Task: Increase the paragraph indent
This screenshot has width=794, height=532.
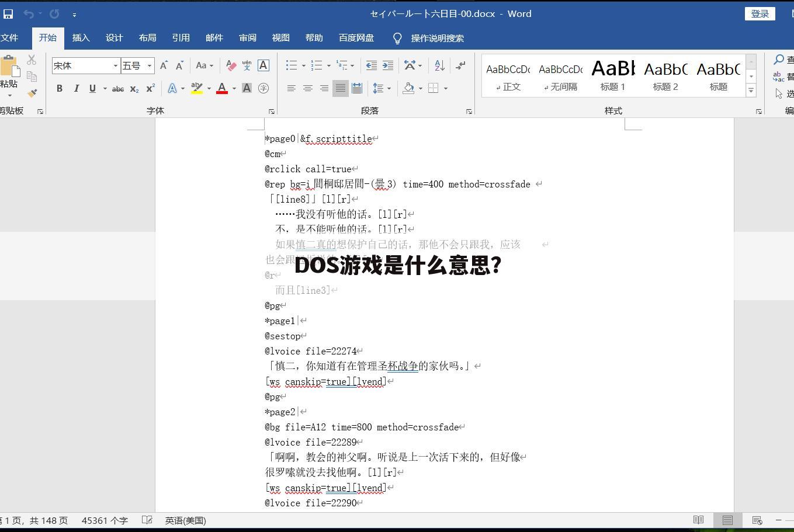Action: click(387, 66)
